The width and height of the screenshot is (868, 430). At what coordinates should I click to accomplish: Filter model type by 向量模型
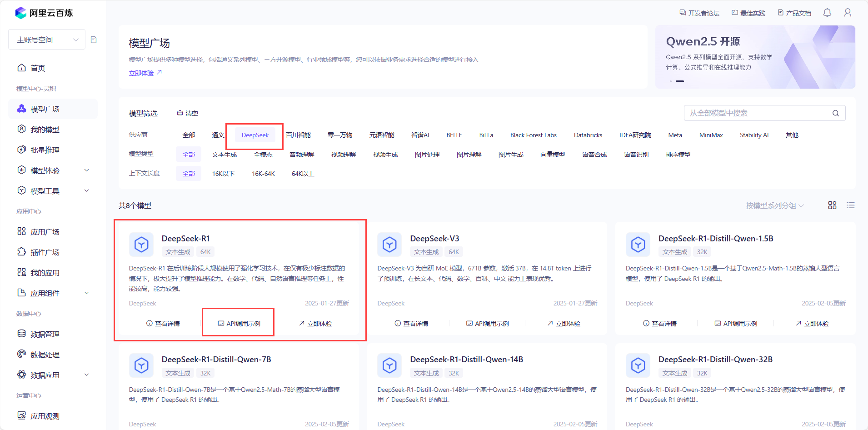pos(553,155)
